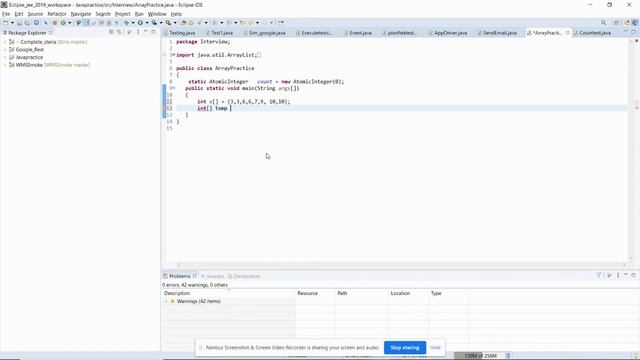Image resolution: width=640 pixels, height=360 pixels.
Task: Click the Save toolbar icon
Action: (20, 23)
